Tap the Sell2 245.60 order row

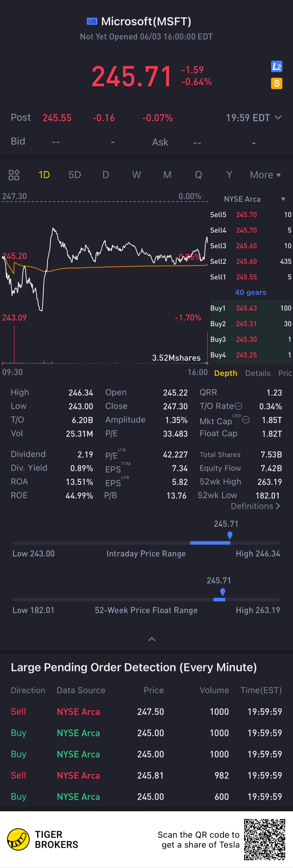pos(250,262)
